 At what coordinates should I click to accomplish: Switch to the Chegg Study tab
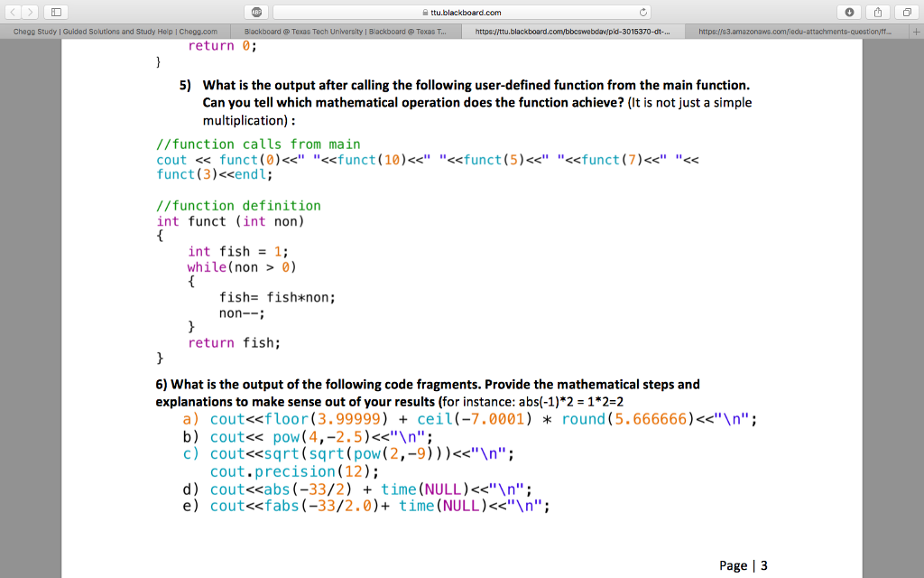(115, 29)
